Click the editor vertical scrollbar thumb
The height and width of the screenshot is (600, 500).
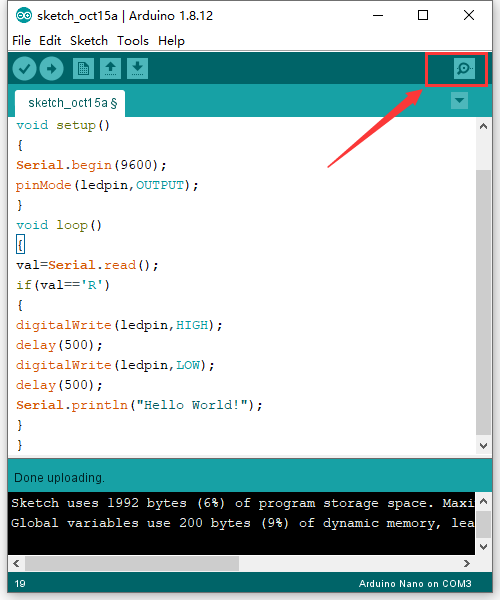pyautogui.click(x=484, y=302)
